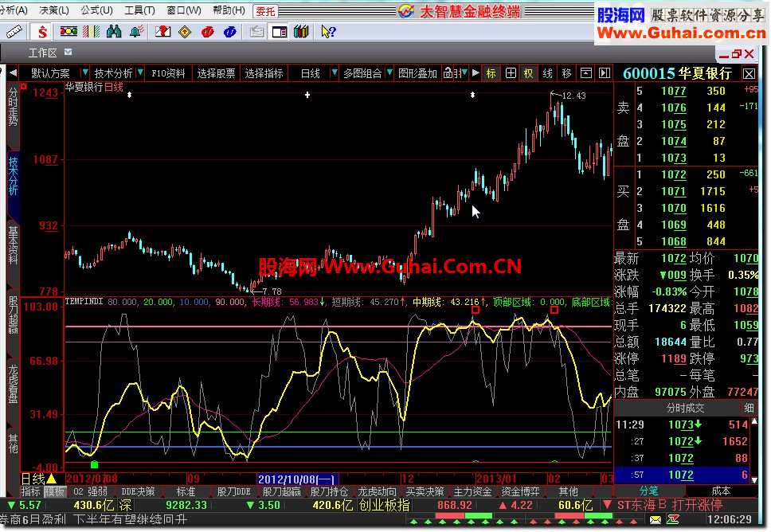This screenshot has height=532, width=771.
Task: Select the 分时走势 vertical side tab
Action: coord(13,117)
